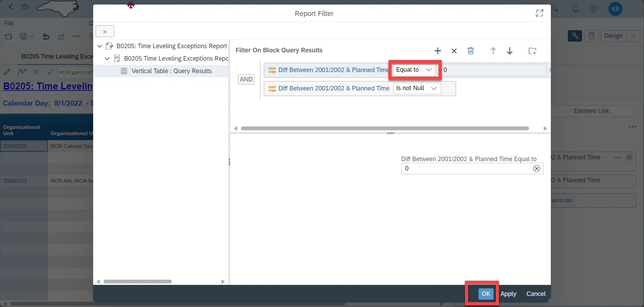The image size is (644, 307).
Task: Open the Is not Null operator dropdown
Action: click(x=417, y=88)
